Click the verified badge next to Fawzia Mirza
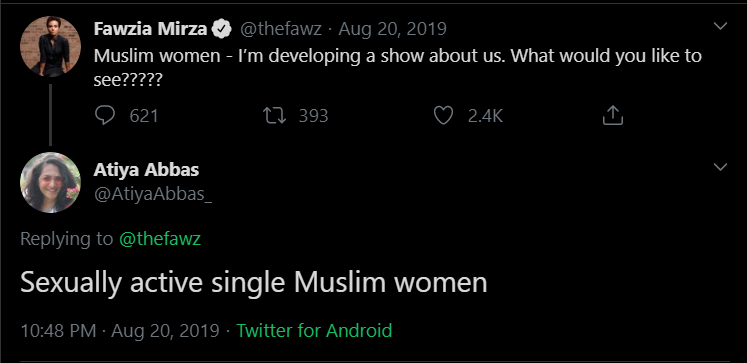Image resolution: width=747 pixels, height=363 pixels. click(x=222, y=30)
